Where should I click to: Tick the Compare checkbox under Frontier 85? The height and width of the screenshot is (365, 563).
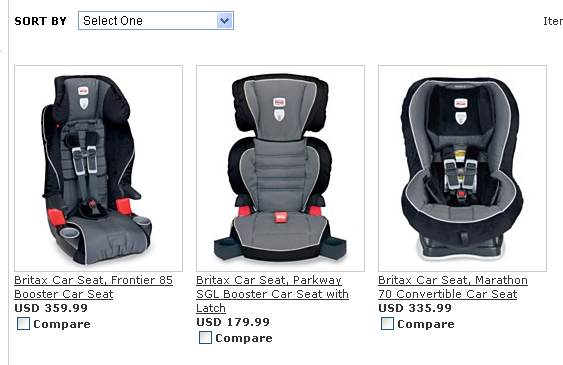tap(23, 323)
